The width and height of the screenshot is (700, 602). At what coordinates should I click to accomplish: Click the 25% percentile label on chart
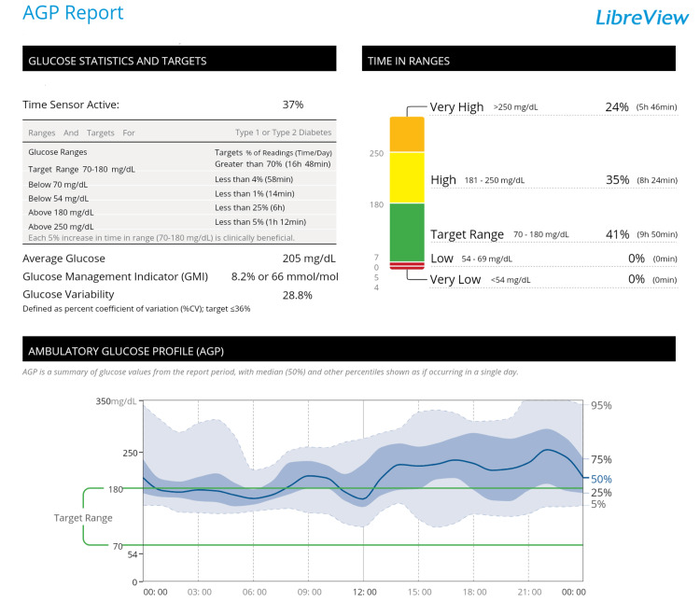pyautogui.click(x=601, y=493)
